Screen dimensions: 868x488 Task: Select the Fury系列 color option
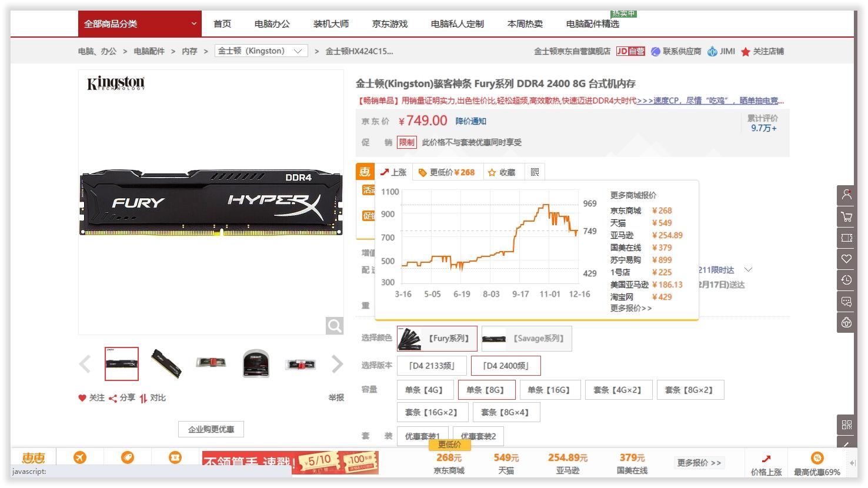pyautogui.click(x=437, y=338)
